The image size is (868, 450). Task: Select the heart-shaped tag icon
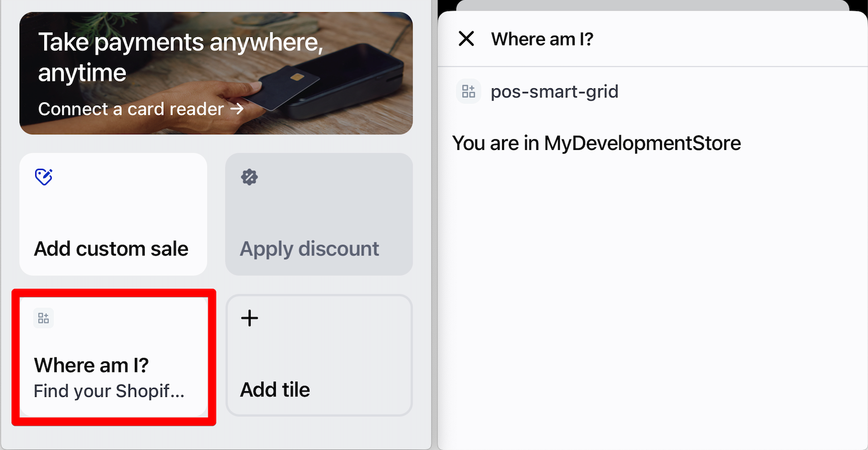point(44,177)
